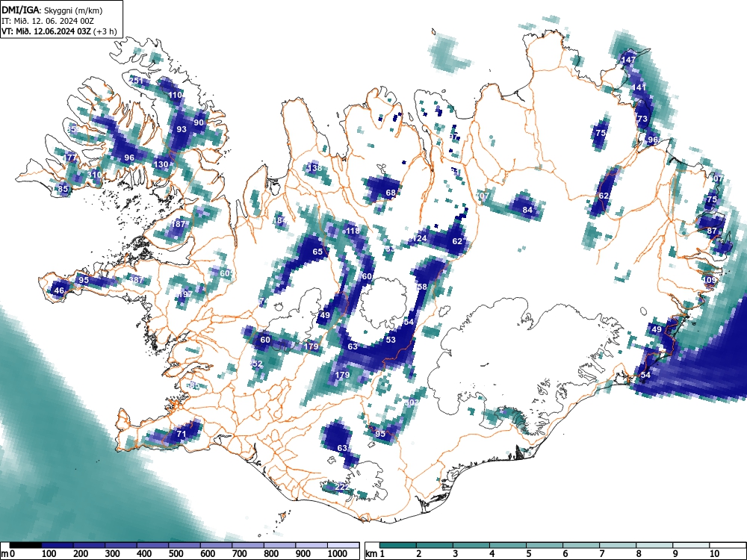Click the '10' label on the kilometre legend

point(714,553)
